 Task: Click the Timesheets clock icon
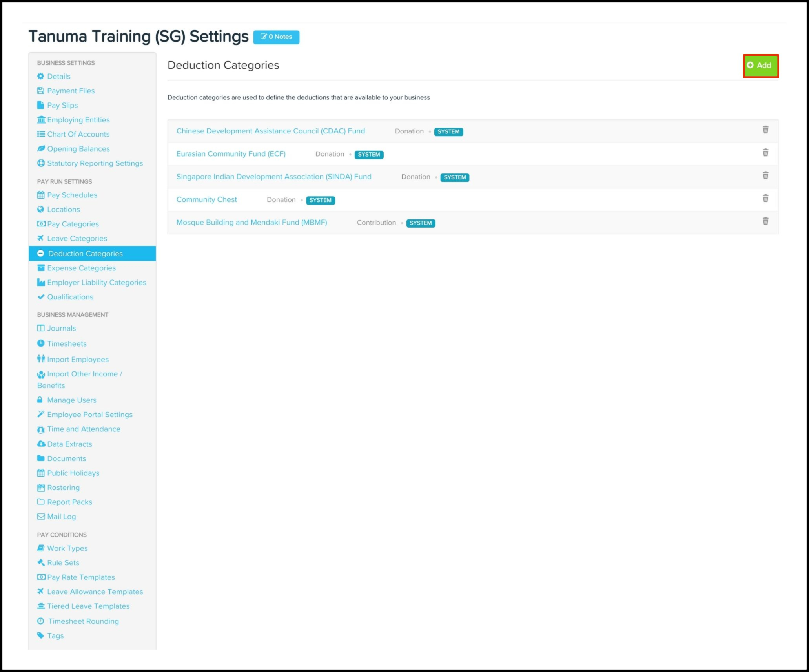tap(40, 343)
